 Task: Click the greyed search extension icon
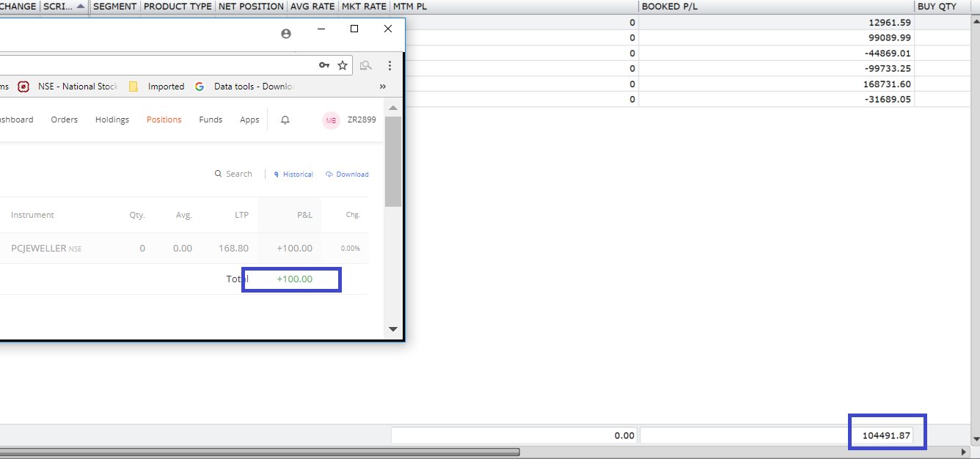point(365,65)
